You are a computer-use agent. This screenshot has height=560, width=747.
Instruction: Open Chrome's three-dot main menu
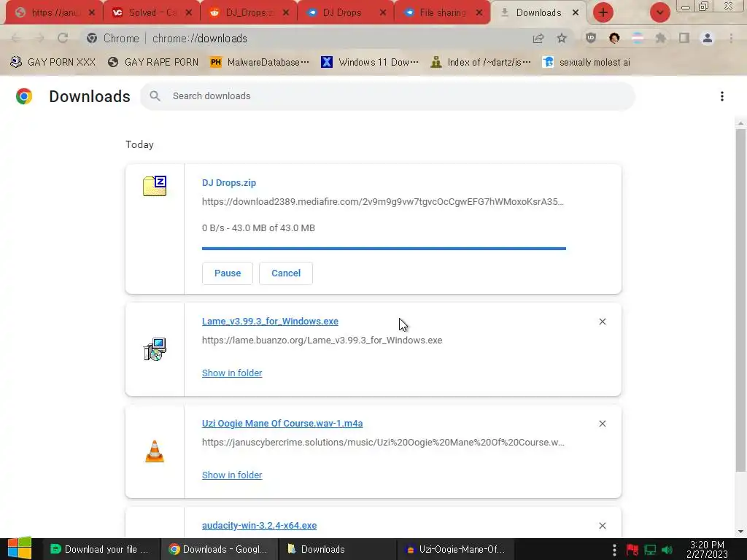(x=731, y=38)
